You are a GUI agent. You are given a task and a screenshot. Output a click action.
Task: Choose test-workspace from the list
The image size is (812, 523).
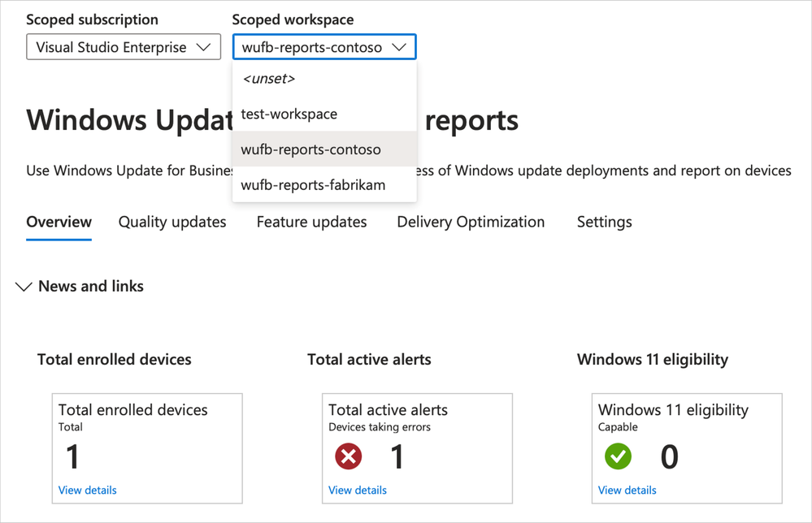(324, 114)
